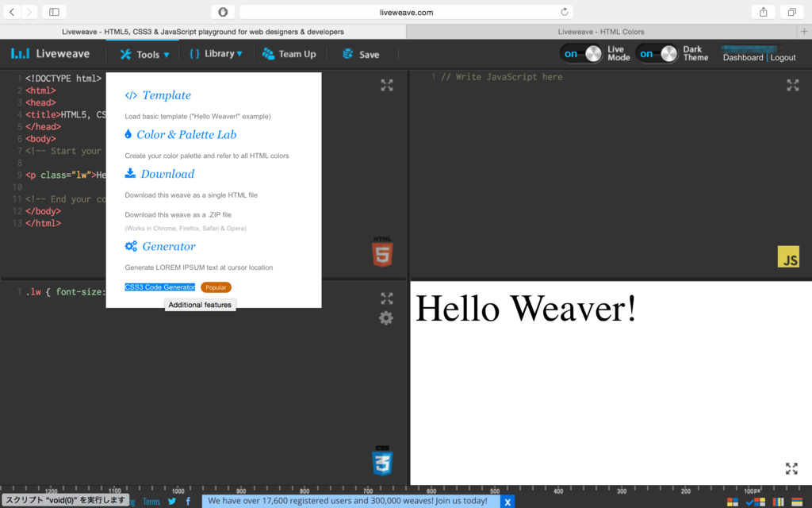This screenshot has height=508, width=812.
Task: Toggle Live Mode off
Action: coord(581,52)
